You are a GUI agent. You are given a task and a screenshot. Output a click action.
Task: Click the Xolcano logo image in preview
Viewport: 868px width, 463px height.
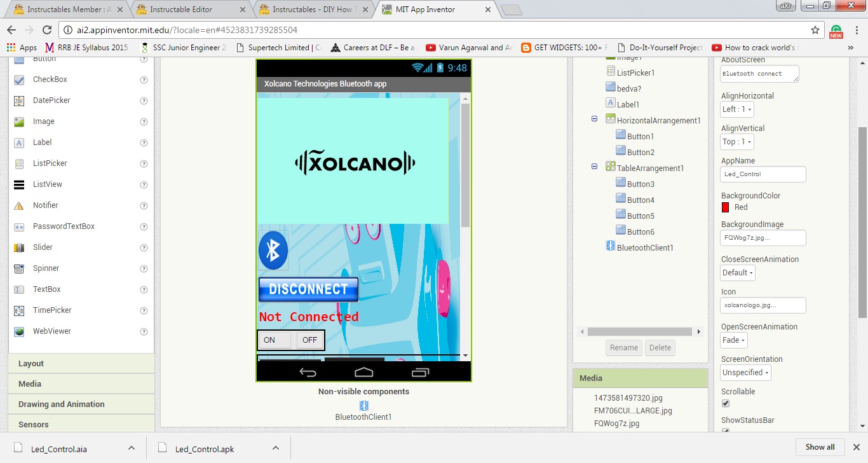(x=353, y=161)
